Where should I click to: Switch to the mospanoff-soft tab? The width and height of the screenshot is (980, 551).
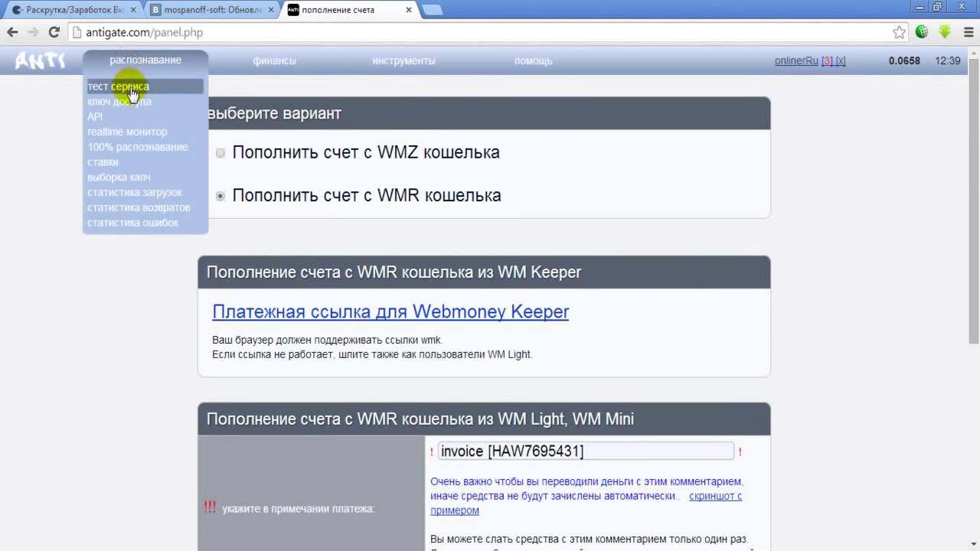(x=212, y=10)
